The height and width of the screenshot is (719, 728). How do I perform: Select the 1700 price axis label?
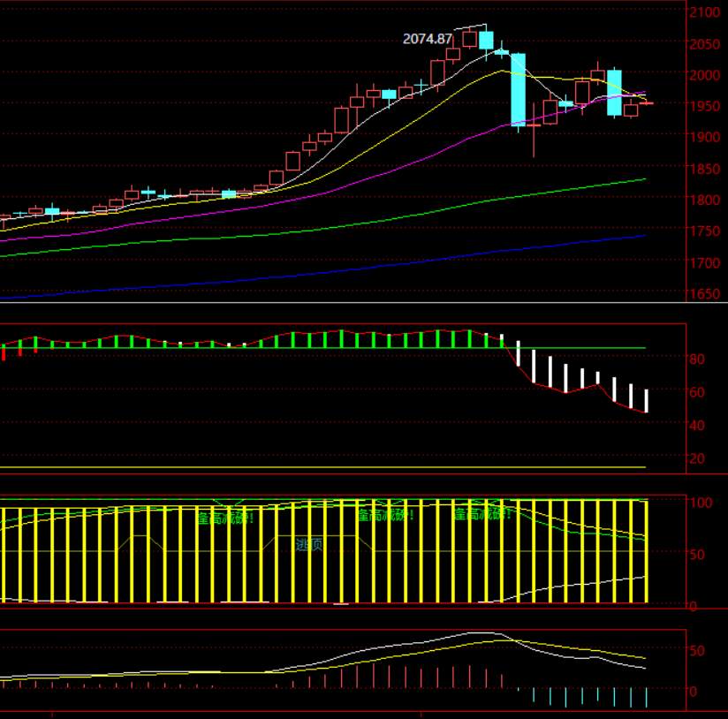point(704,262)
